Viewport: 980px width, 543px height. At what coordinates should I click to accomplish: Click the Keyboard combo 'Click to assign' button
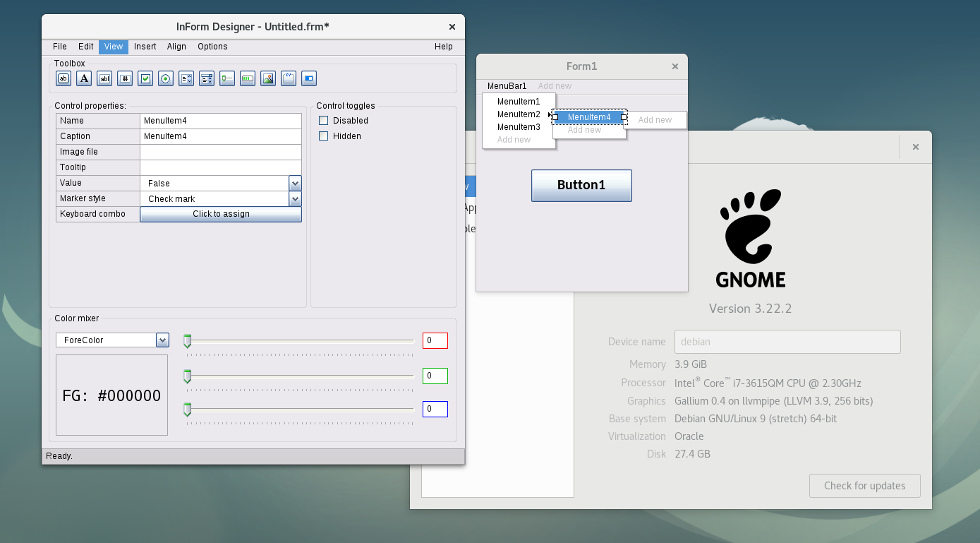tap(221, 214)
